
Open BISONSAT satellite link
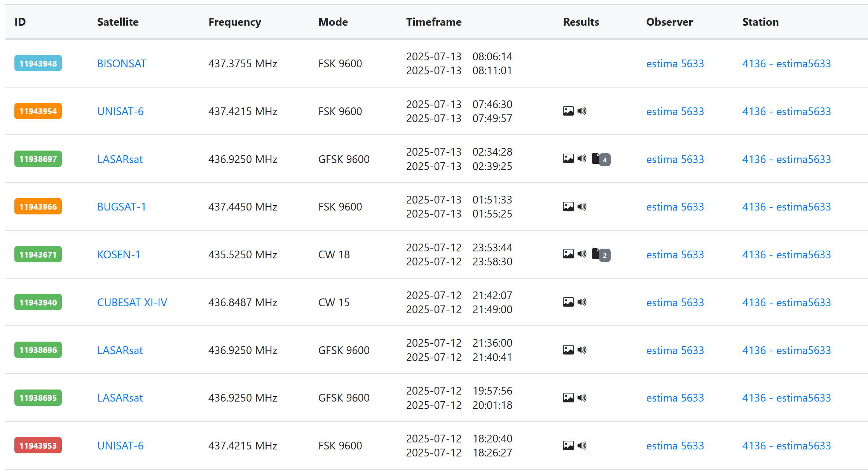(x=121, y=63)
